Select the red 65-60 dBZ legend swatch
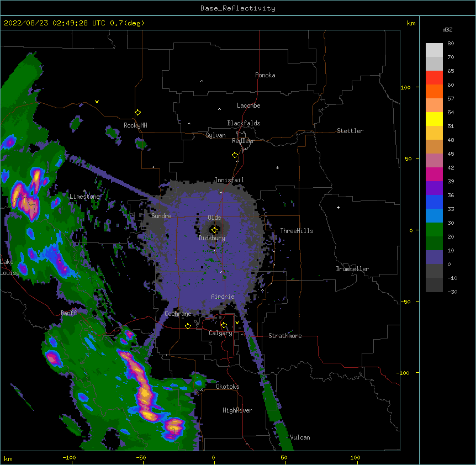 pos(434,78)
